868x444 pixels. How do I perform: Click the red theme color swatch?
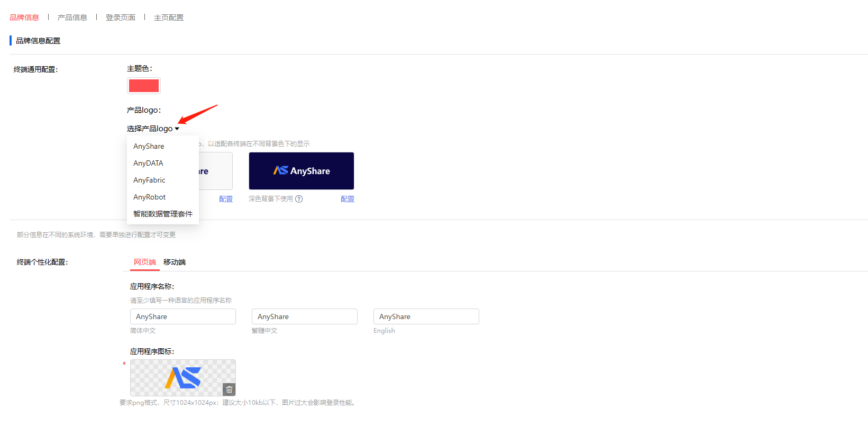click(144, 86)
